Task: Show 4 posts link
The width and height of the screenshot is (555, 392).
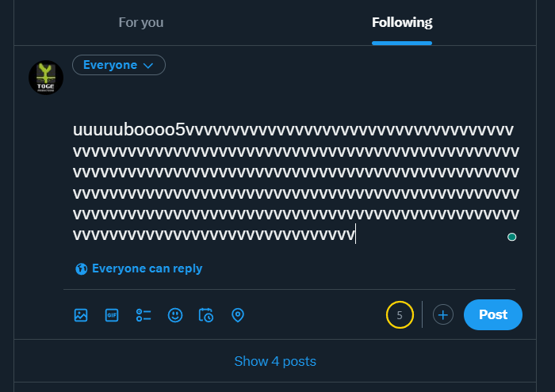Action: pos(275,361)
